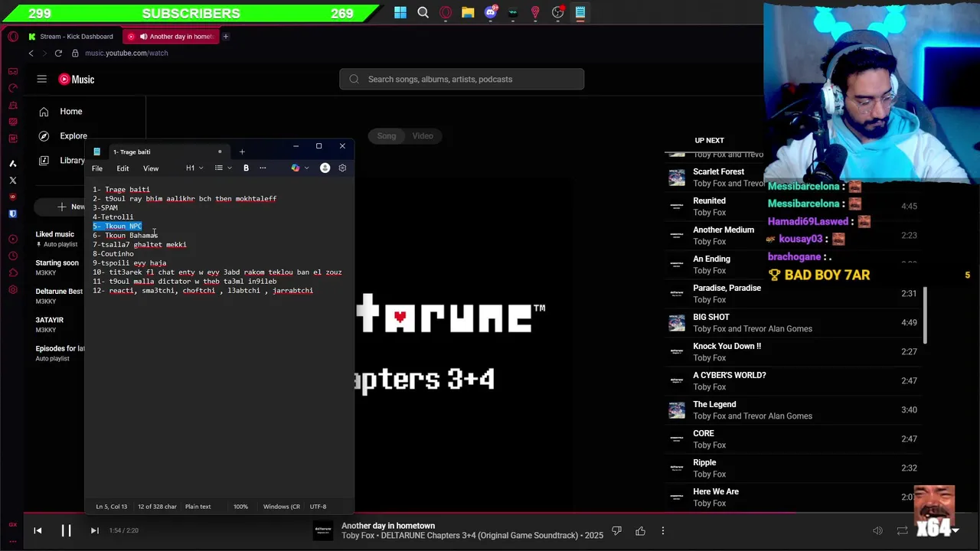This screenshot has width=980, height=551.
Task: Switch to Stream - Kick Dashboard browser tab
Action: (x=70, y=36)
